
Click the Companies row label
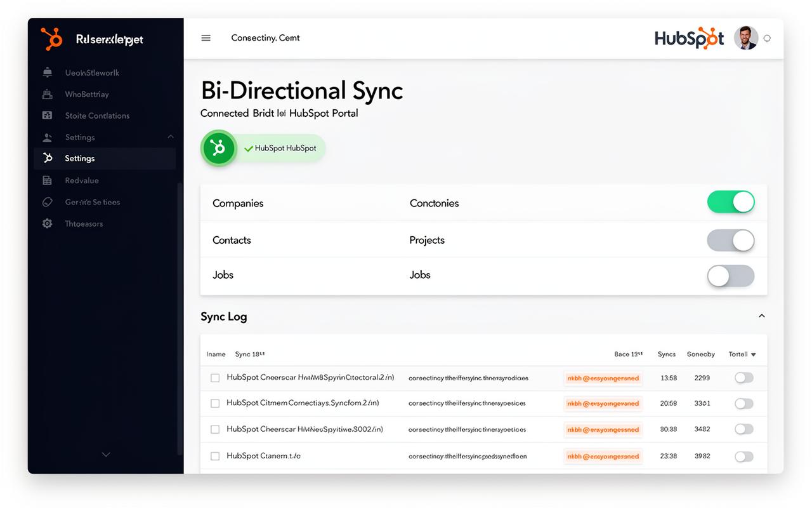click(x=238, y=203)
